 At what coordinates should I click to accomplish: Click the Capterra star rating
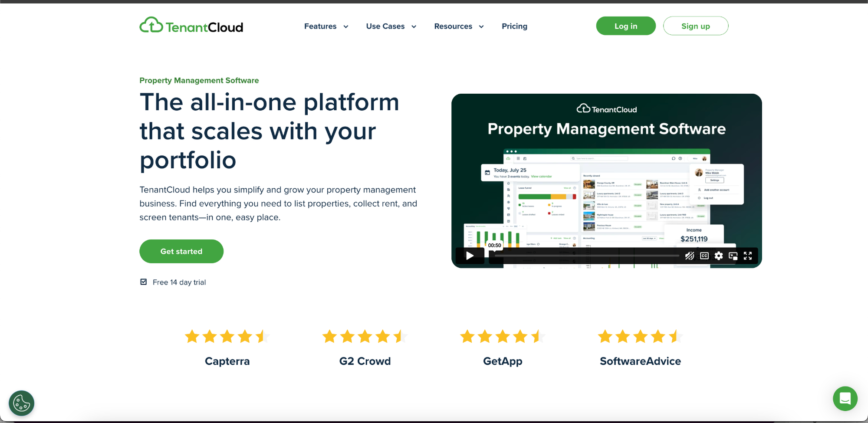click(227, 336)
